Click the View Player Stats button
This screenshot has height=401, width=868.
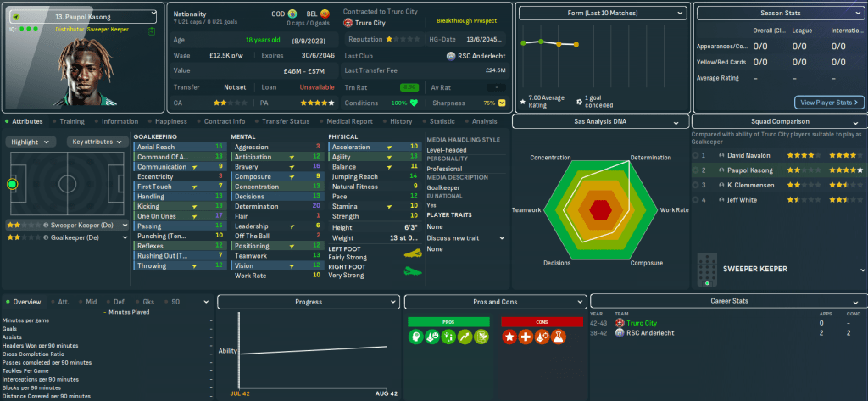(x=829, y=103)
